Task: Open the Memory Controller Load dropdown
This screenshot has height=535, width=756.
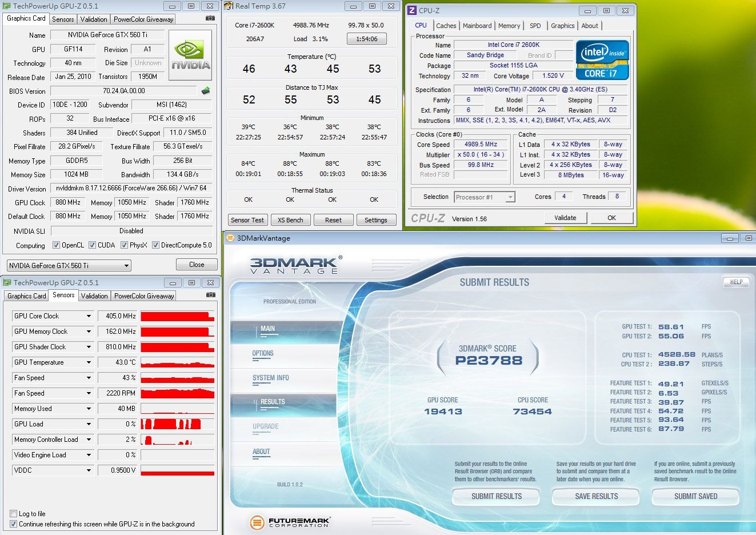Action: [89, 440]
